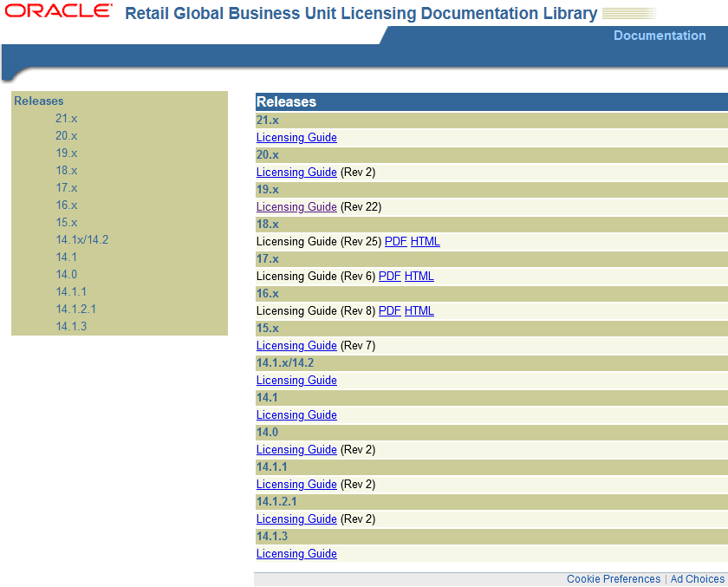The height and width of the screenshot is (587, 728).
Task: Open the PDF version of 18.x Licensing Guide
Action: pos(395,241)
